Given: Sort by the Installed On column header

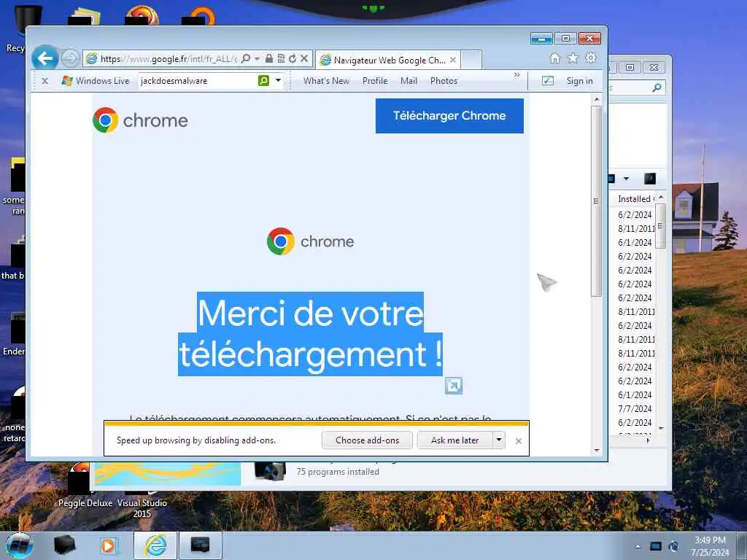Looking at the screenshot, I should pos(634,198).
